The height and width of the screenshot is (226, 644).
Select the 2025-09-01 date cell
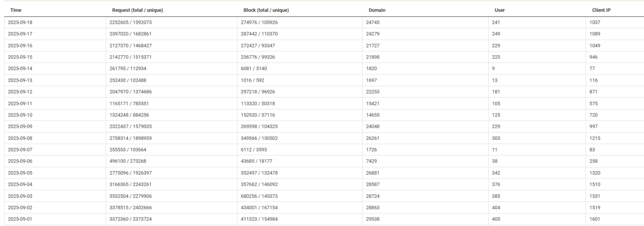20,219
